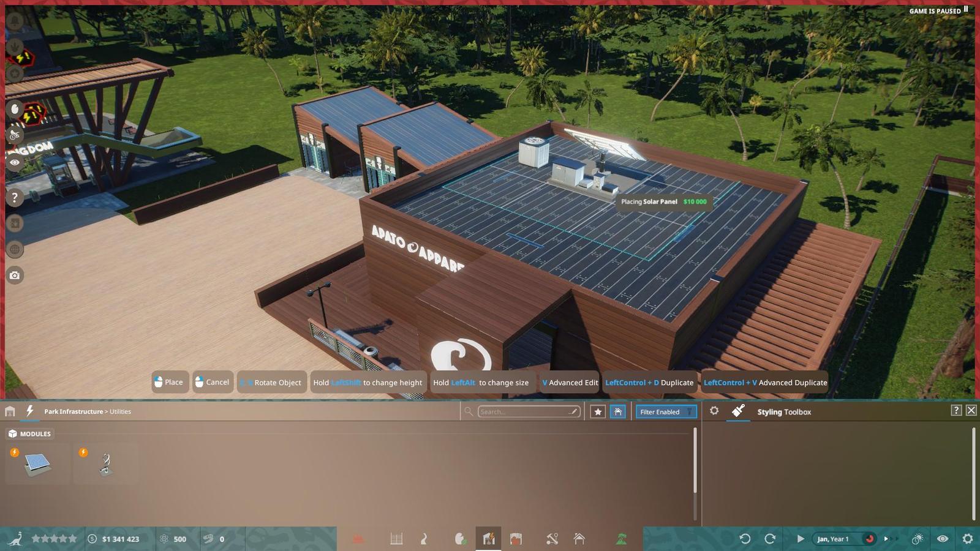Open the notifications bell on left sidebar

(15, 20)
